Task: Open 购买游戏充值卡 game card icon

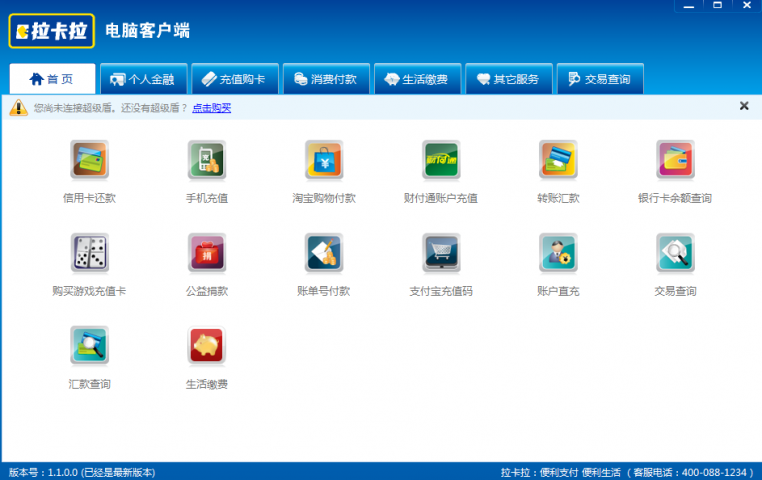Action: point(89,253)
